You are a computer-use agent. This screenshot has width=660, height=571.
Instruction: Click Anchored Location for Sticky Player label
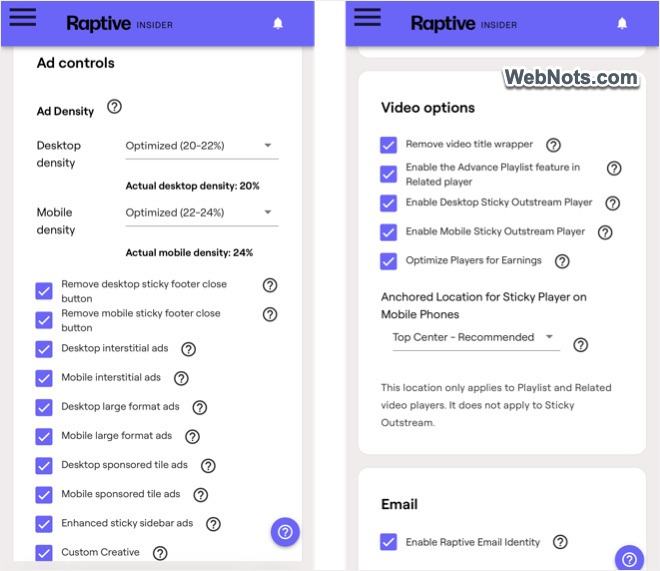[484, 306]
